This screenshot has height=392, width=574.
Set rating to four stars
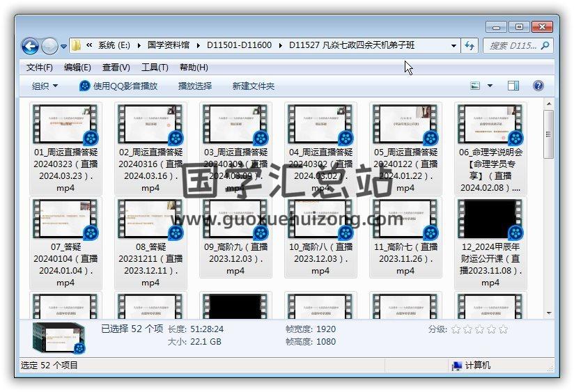pyautogui.click(x=491, y=329)
